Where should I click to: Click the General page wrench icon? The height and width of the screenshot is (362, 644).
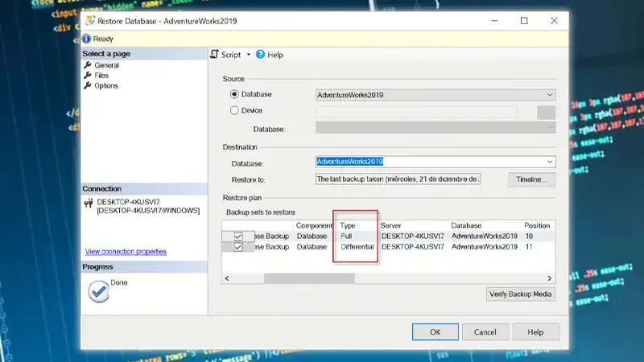click(x=88, y=65)
